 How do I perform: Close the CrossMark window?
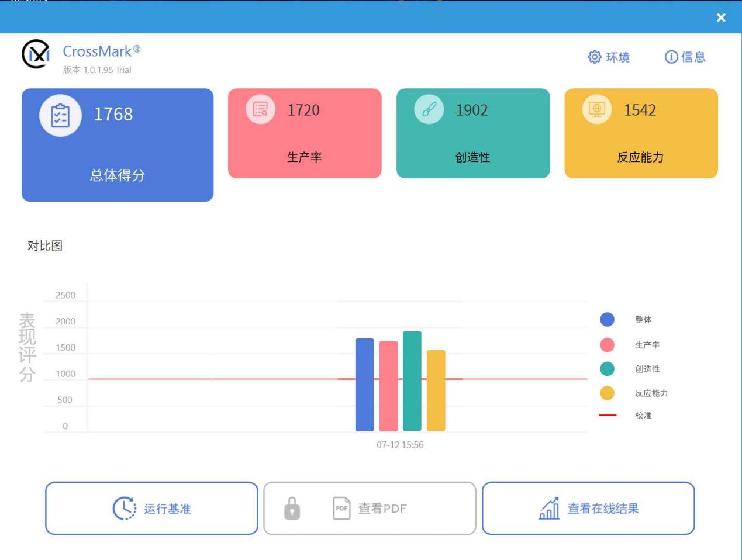point(721,18)
